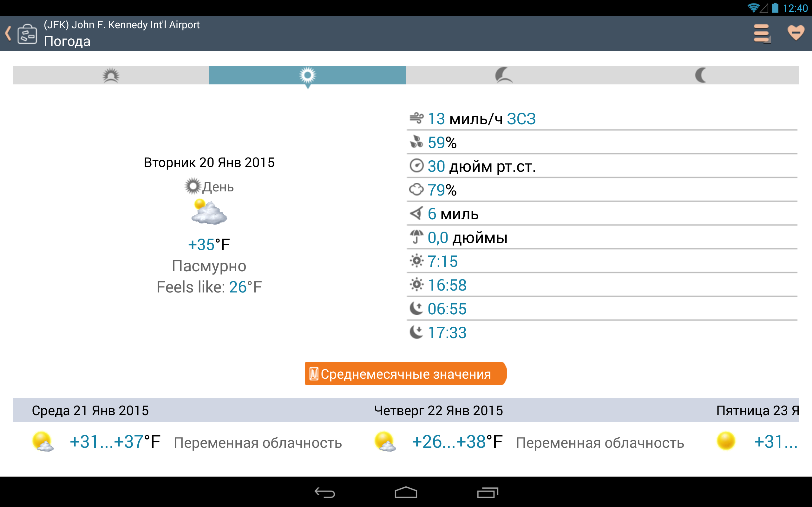Tap the Android back navigation button
This screenshot has height=507, width=812.
[324, 492]
